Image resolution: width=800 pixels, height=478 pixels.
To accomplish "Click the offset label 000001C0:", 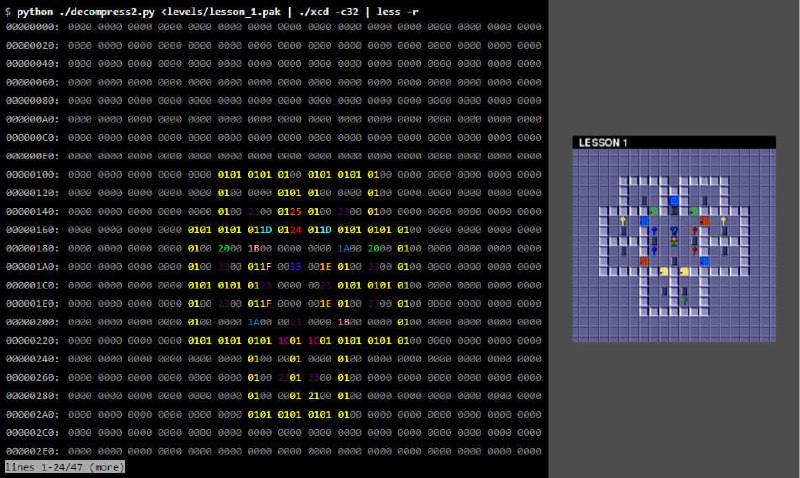I will click(x=33, y=285).
